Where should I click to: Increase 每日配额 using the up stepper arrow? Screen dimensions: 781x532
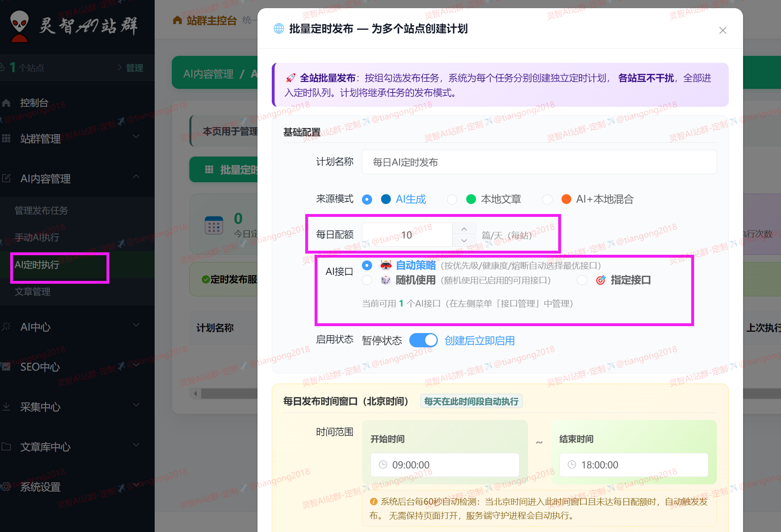[x=464, y=228]
